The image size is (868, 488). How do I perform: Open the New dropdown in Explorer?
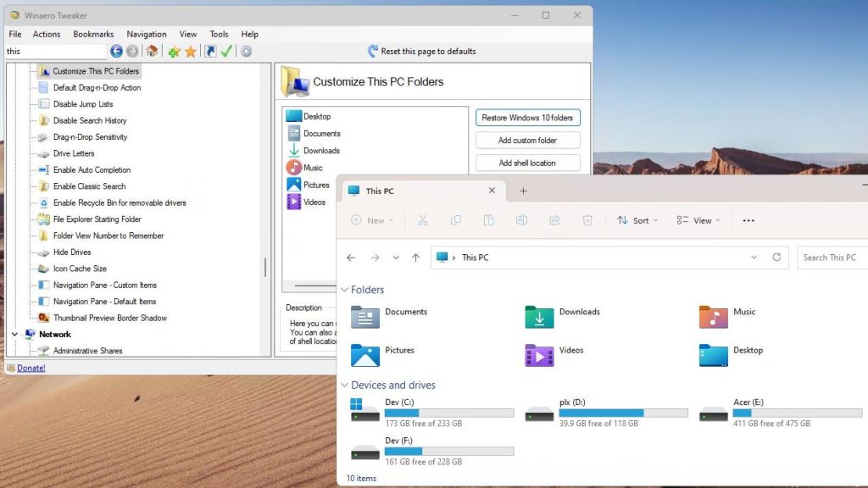tap(372, 220)
